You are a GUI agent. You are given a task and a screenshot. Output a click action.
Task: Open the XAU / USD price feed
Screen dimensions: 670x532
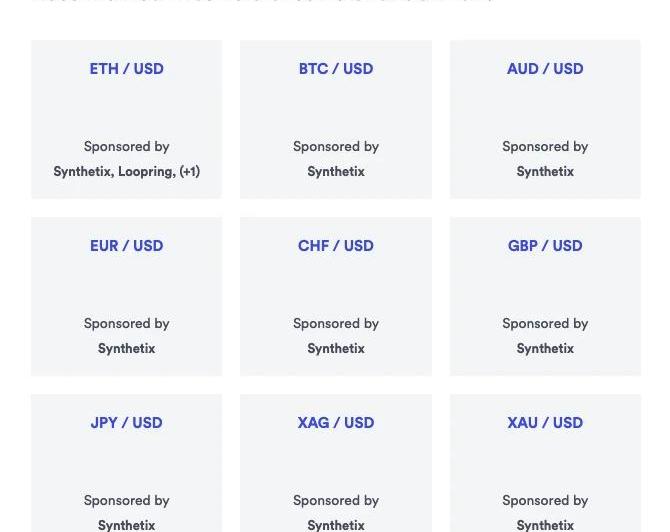545,423
